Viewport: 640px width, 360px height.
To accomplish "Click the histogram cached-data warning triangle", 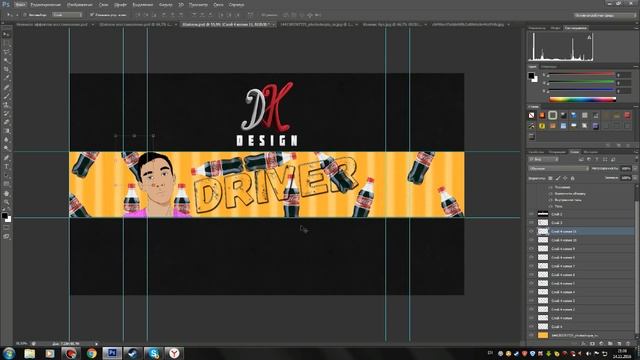I will tap(589, 37).
